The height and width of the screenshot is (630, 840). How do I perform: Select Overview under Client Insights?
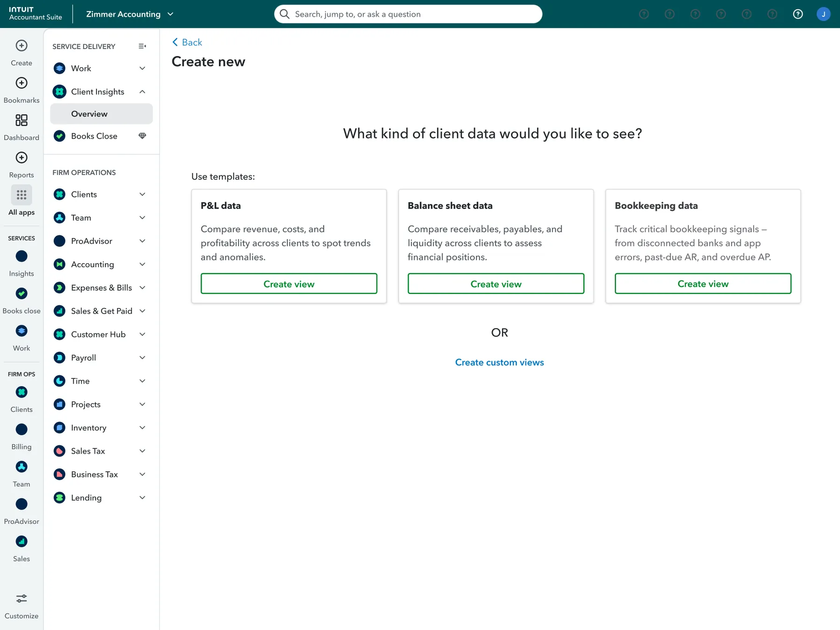pyautogui.click(x=101, y=114)
